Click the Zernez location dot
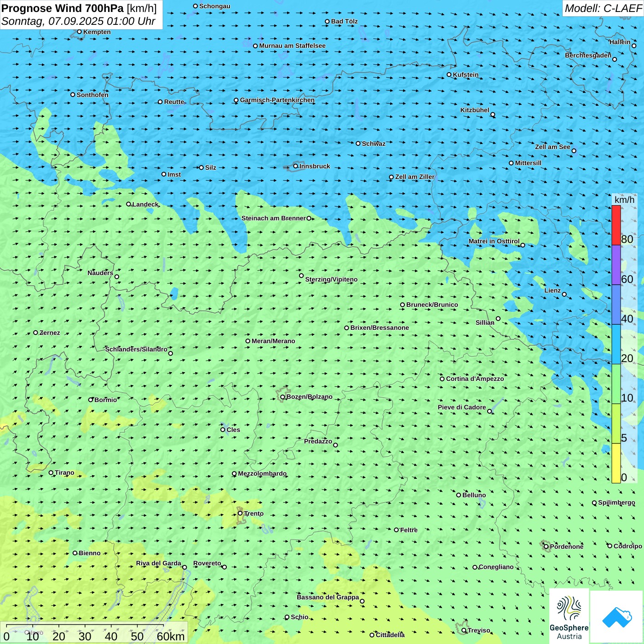 [x=35, y=333]
